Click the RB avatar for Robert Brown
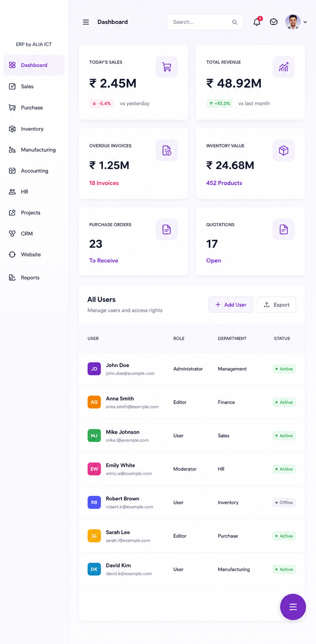Screen dimensions: 316x644 (x=94, y=502)
